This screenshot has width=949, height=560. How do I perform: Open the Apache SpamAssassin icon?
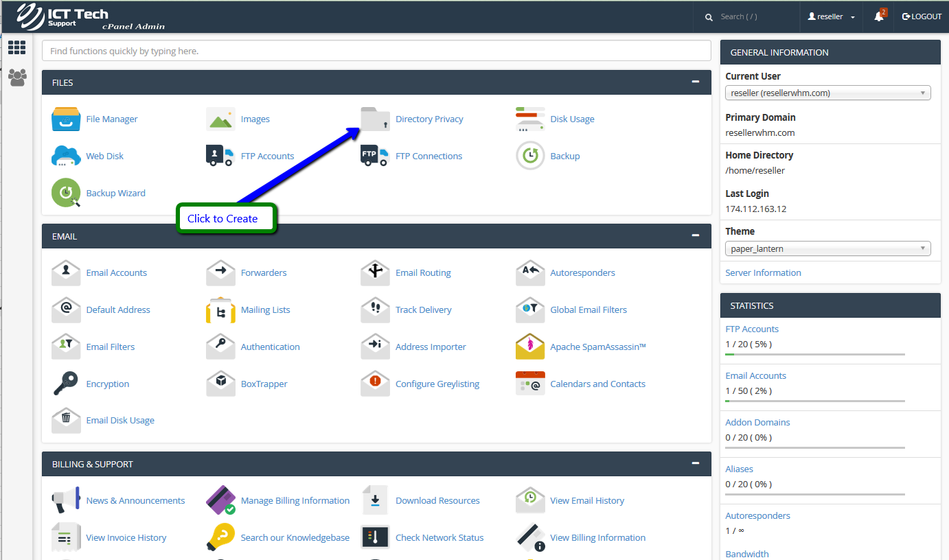[529, 347]
